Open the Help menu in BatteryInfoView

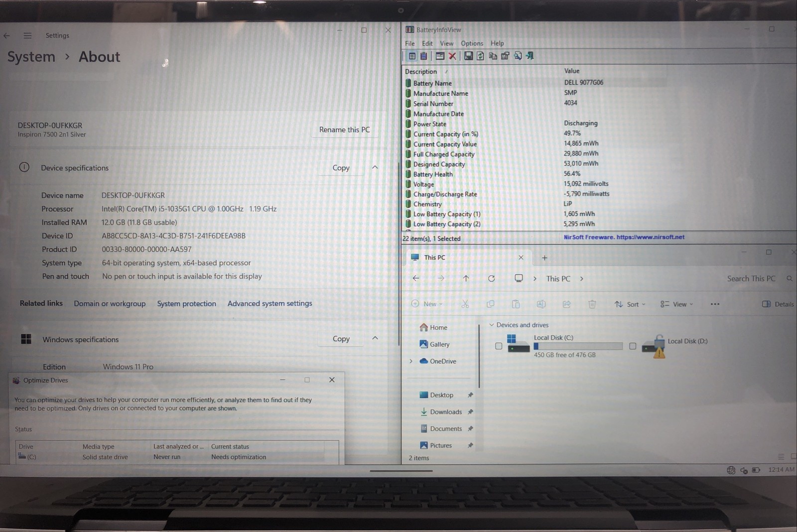coord(497,43)
